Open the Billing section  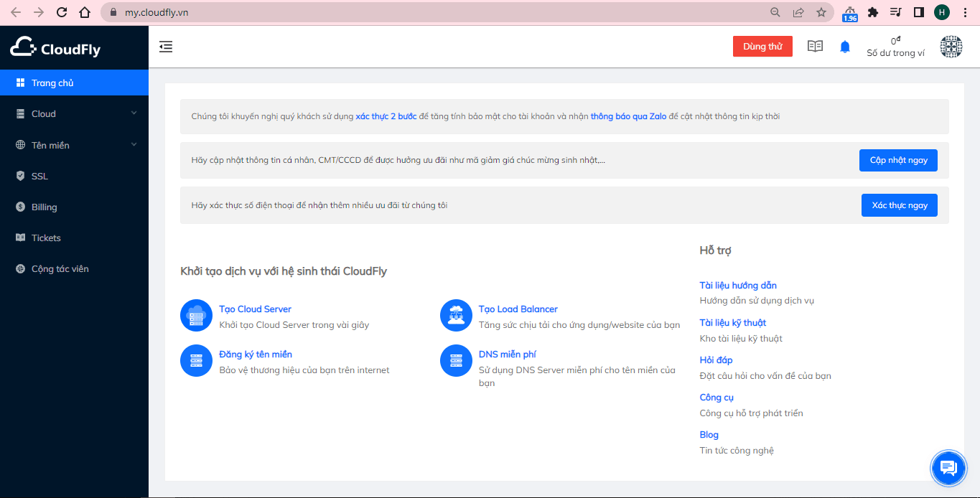tap(74, 207)
